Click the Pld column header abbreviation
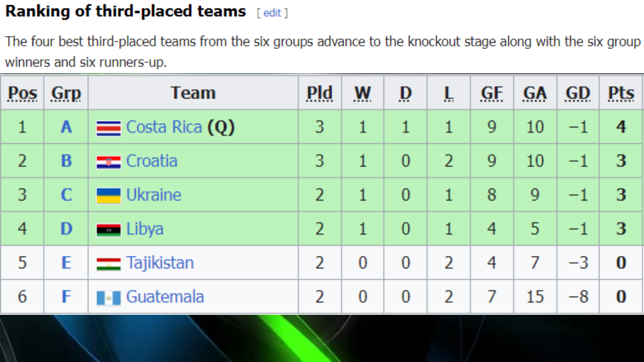The width and height of the screenshot is (644, 362). pos(320,93)
